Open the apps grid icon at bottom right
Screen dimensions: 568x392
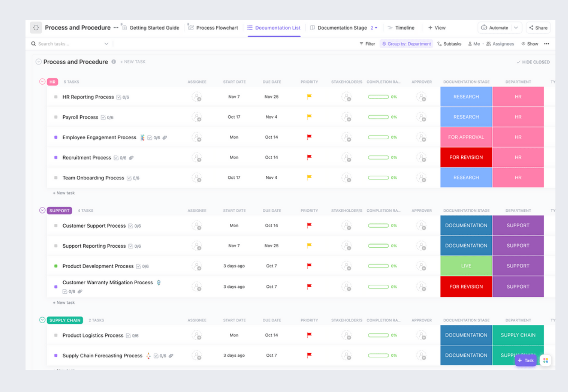545,360
